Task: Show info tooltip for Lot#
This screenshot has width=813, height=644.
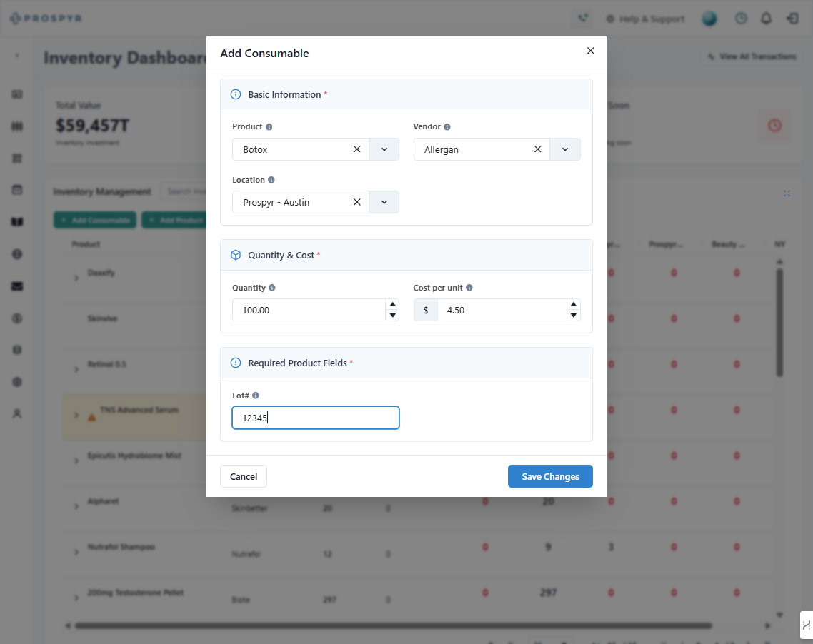Action: click(x=256, y=396)
